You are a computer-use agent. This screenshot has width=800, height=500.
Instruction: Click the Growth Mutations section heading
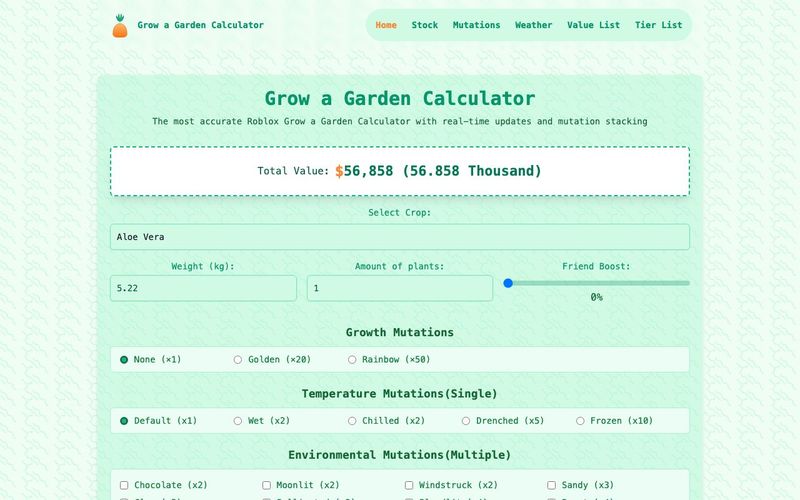(x=399, y=333)
